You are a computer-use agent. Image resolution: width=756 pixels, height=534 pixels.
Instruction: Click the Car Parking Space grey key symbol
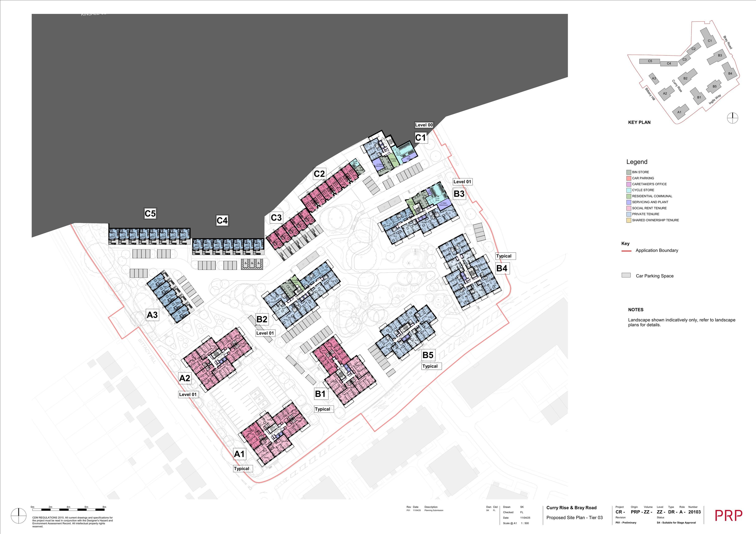tap(626, 275)
